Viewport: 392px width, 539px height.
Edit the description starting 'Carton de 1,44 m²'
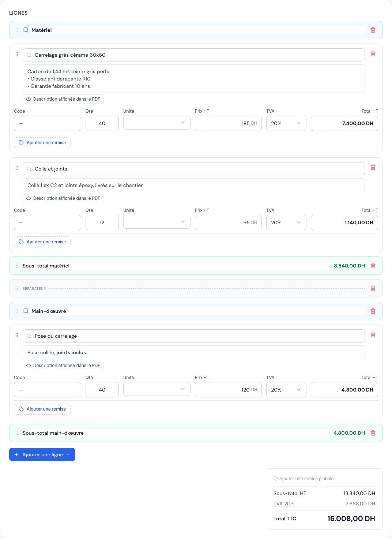[194, 79]
